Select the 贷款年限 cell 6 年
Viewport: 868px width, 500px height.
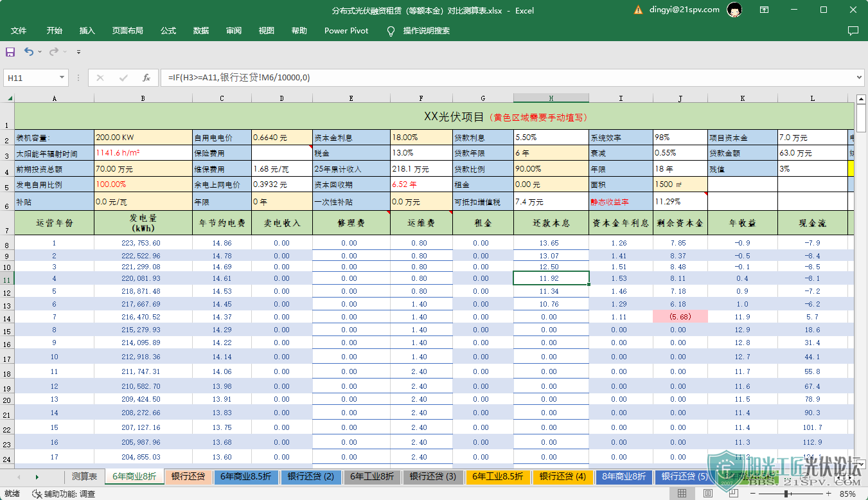click(551, 153)
